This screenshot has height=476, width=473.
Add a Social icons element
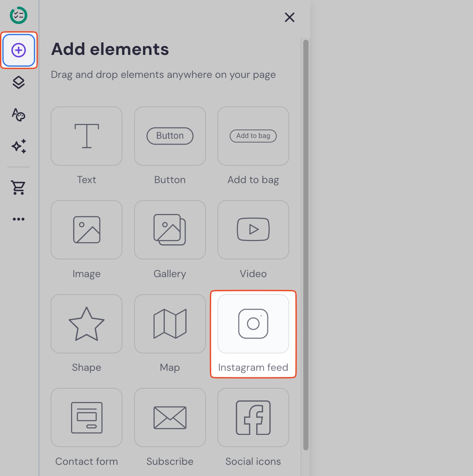(x=253, y=418)
